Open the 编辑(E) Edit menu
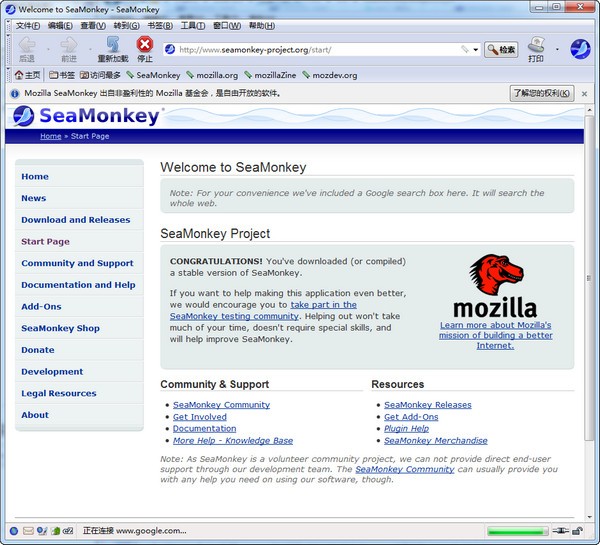The height and width of the screenshot is (545, 600). pos(60,26)
